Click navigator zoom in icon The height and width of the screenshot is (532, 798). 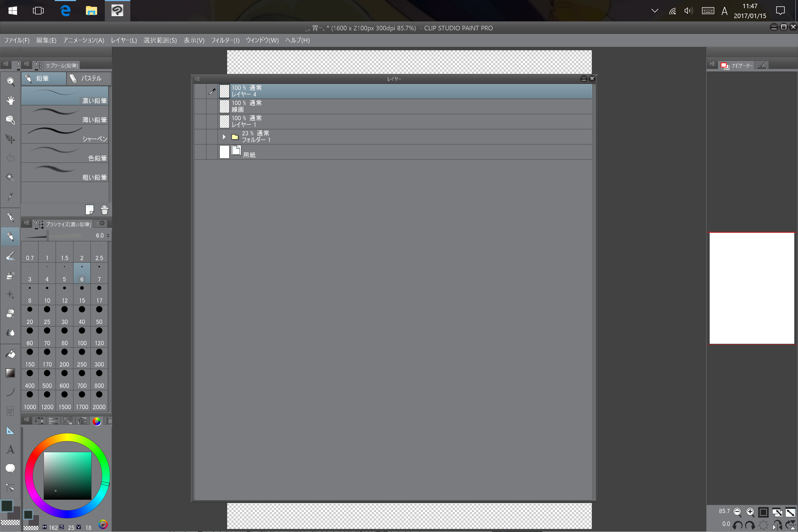(x=750, y=512)
